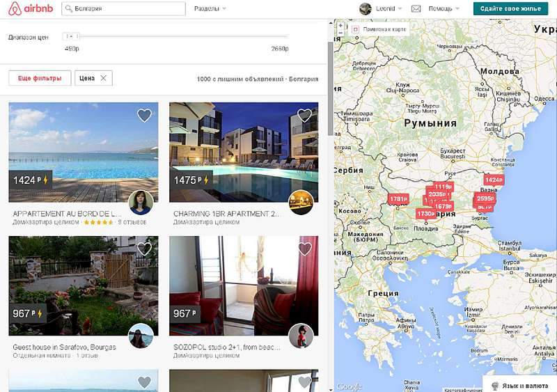Viewport: 557px width, 392px height.
Task: Click the Сдайте свое жилье button
Action: click(510, 8)
